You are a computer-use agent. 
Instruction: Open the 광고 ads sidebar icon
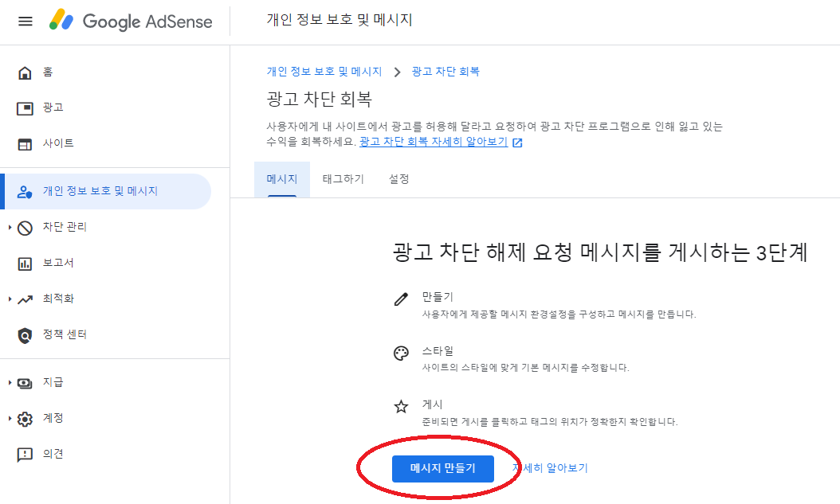click(25, 108)
